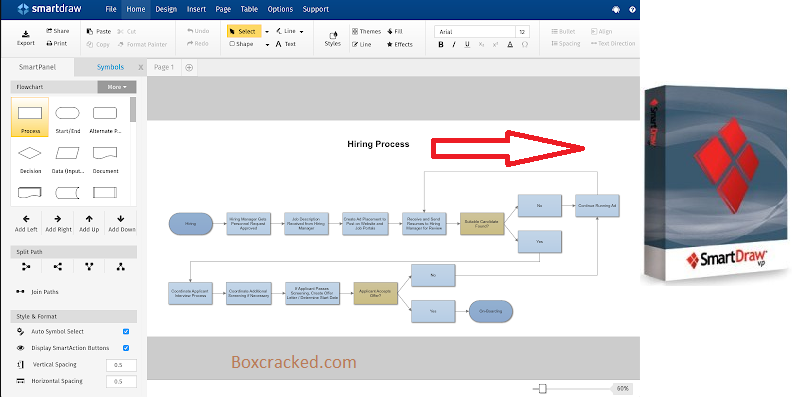
Task: Select the Start/End shape symbol
Action: click(x=67, y=118)
